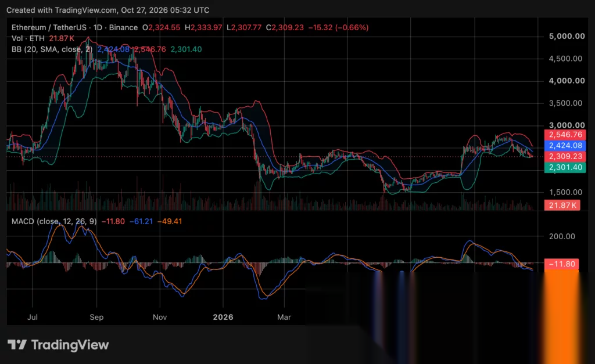Screen dimensions: 595x364
Task: Click the 3,500.00 price axis label
Action: (x=565, y=103)
